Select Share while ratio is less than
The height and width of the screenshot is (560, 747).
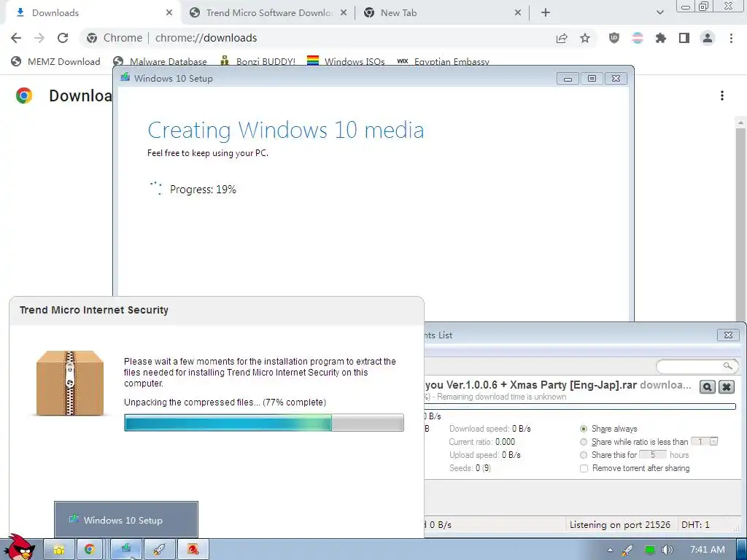[584, 442]
